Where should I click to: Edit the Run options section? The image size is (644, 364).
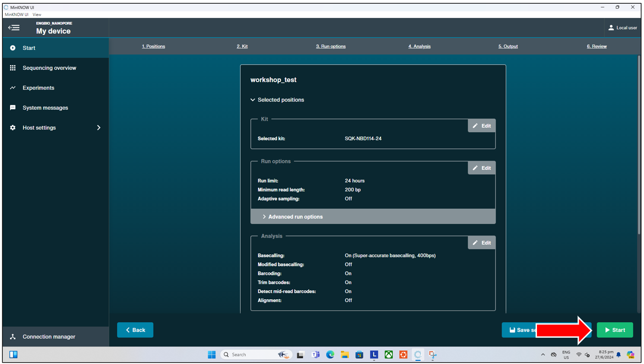[482, 168]
